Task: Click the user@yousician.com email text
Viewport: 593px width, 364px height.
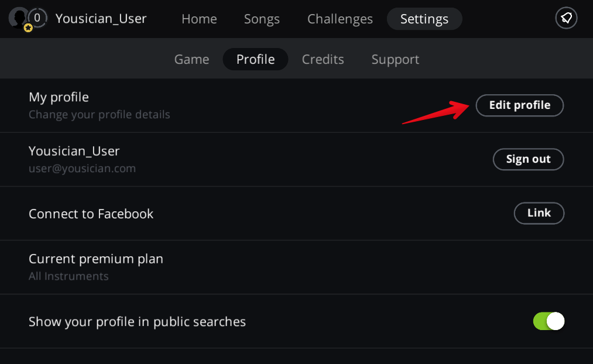Action: pyautogui.click(x=82, y=169)
